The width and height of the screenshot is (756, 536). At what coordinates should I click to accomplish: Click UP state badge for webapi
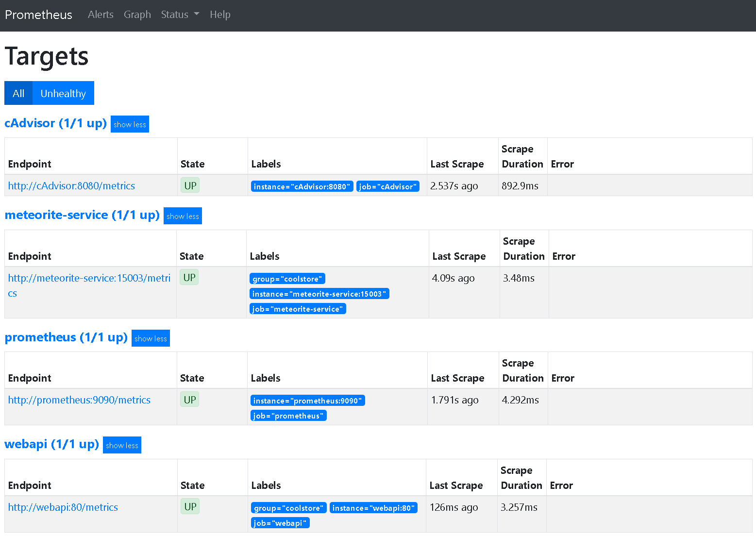pyautogui.click(x=190, y=506)
